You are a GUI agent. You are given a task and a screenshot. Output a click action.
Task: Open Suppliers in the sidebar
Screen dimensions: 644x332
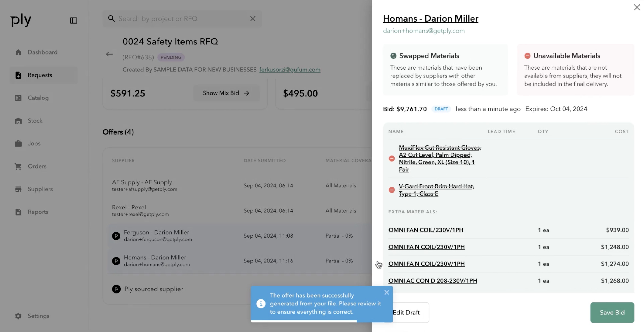pos(40,189)
